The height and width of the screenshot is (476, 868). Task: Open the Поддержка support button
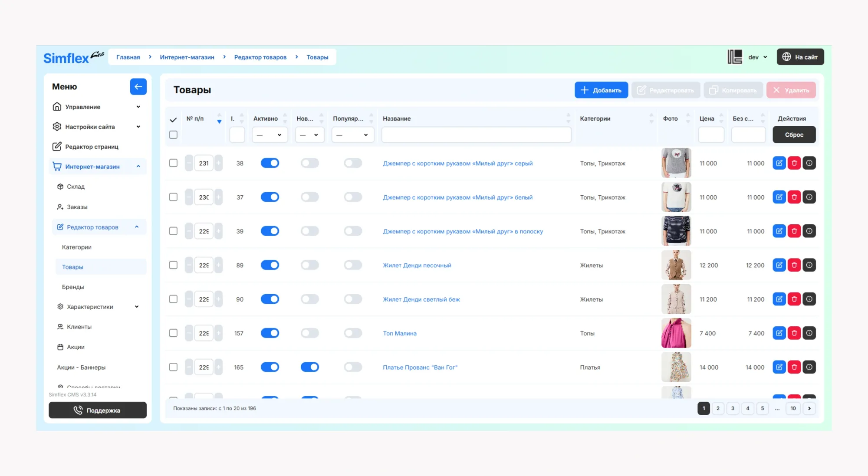coord(97,410)
